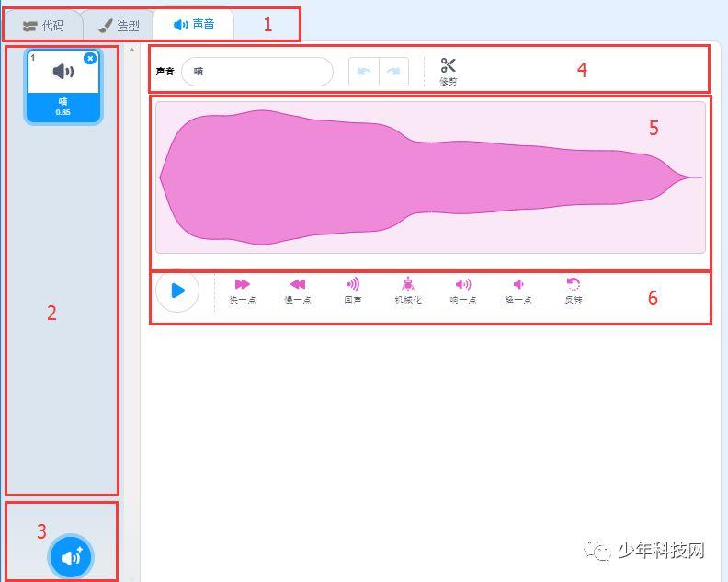Click the undo arrow button
The image size is (728, 582).
(364, 72)
